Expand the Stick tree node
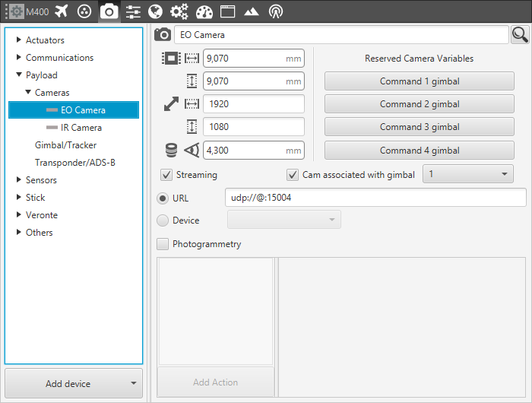This screenshot has height=403, width=532. click(x=19, y=197)
